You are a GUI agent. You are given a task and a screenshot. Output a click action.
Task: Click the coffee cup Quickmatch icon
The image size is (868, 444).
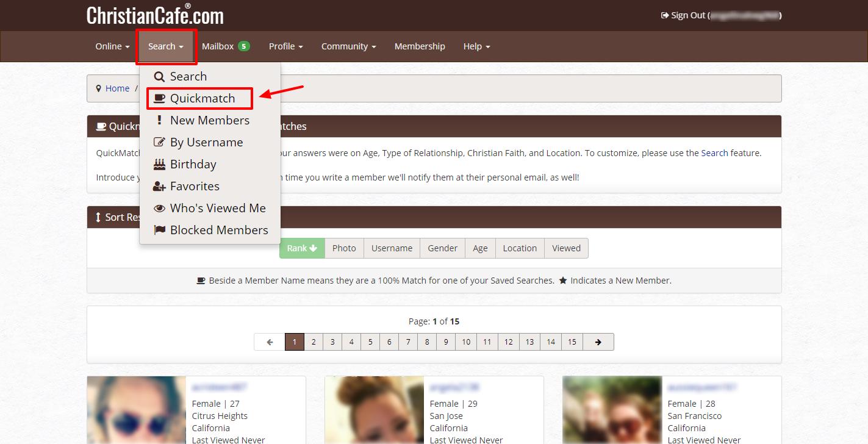click(x=159, y=98)
